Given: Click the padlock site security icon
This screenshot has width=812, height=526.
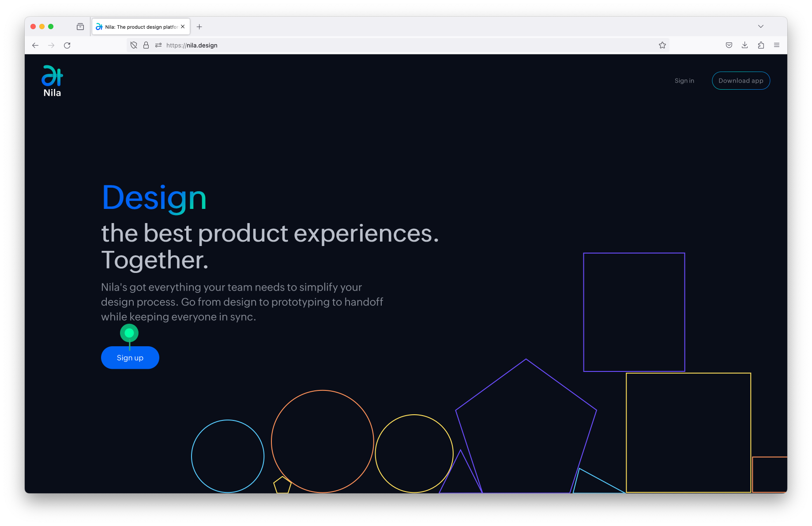Looking at the screenshot, I should click(146, 45).
